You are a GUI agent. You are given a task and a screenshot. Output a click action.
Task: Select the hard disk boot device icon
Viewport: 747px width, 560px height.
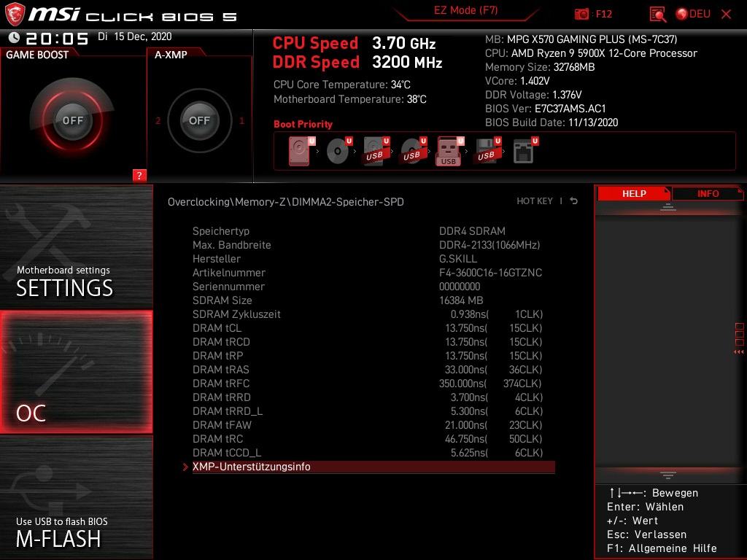pos(301,151)
